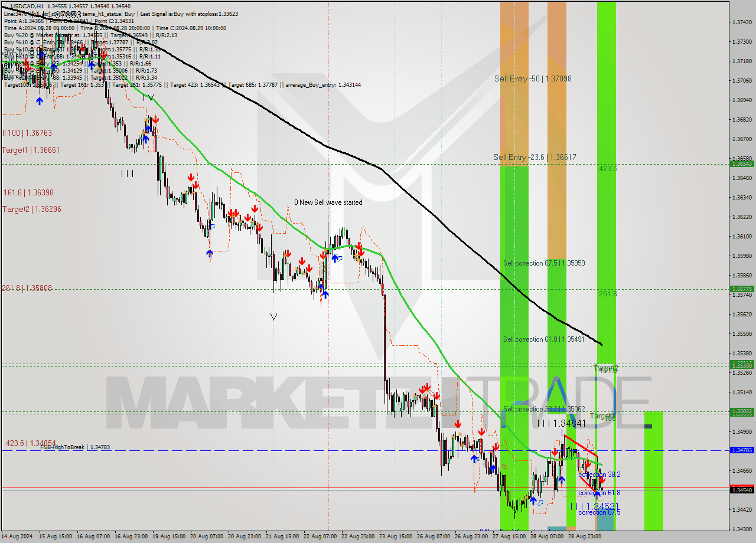This screenshot has height=543, width=756.
Task: Click the 'Sell Entry -50 | 1.37098' label
Action: click(533, 78)
